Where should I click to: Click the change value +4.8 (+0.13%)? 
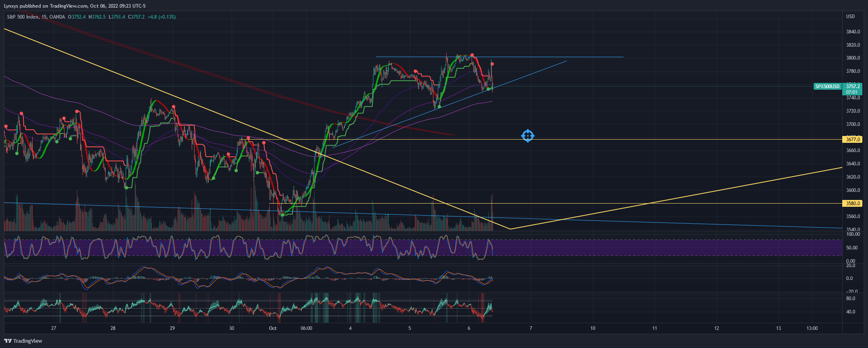[162, 17]
